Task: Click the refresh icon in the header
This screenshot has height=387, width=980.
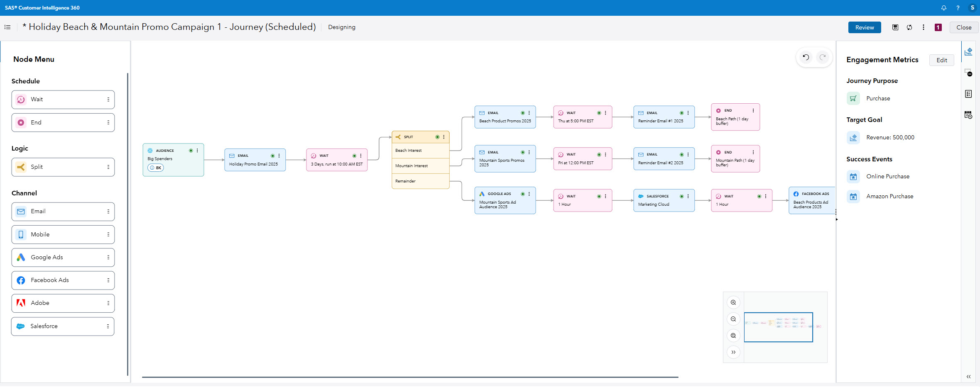Action: click(x=909, y=27)
